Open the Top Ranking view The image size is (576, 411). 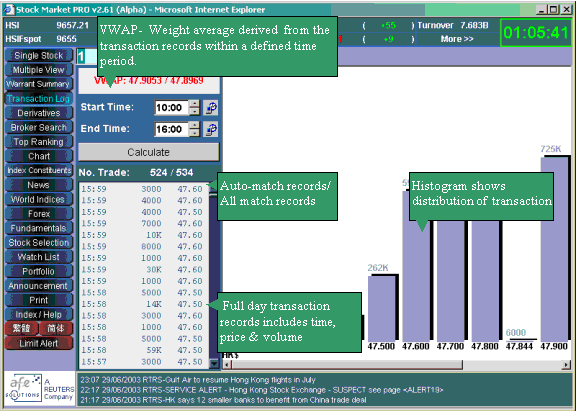[x=38, y=142]
